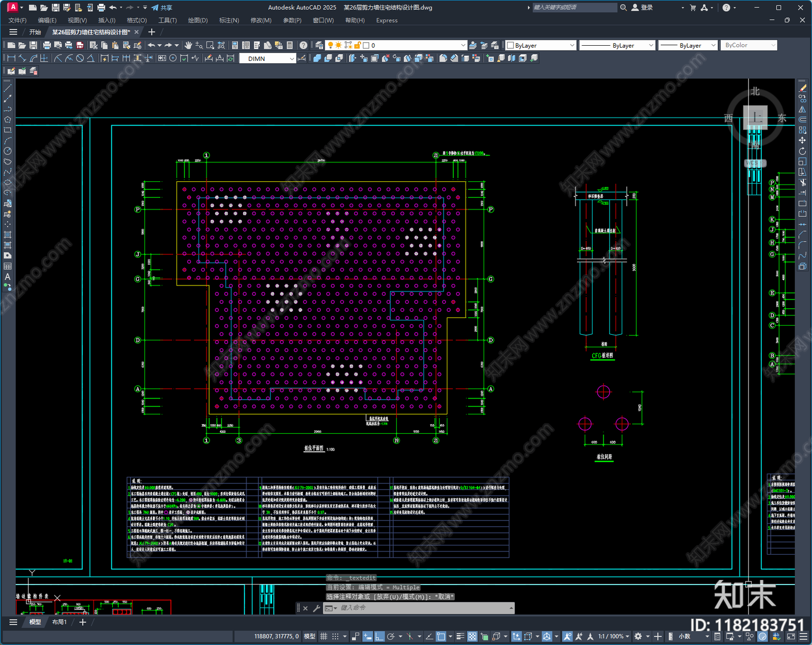The image size is (812, 645).
Task: Click the DWF publish icon
Action: (x=80, y=45)
